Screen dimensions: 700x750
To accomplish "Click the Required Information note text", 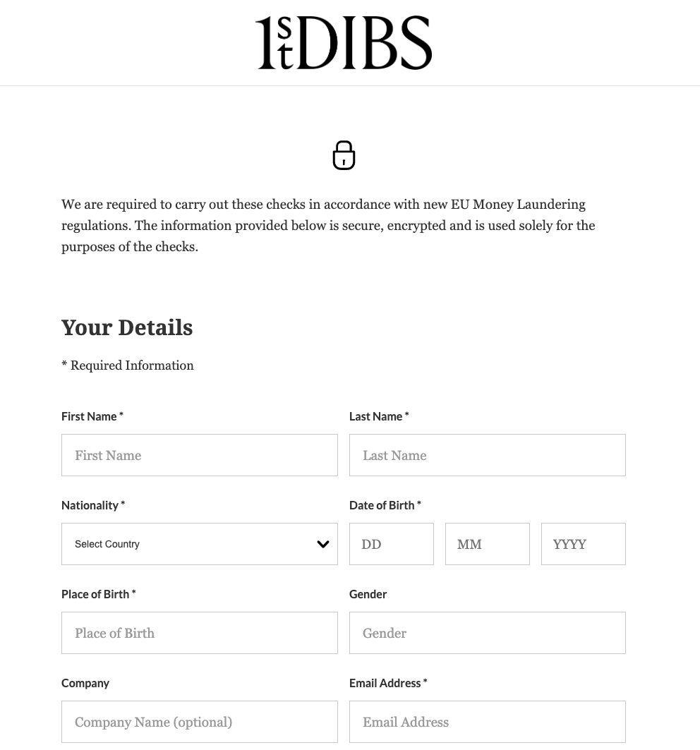I will (x=127, y=365).
